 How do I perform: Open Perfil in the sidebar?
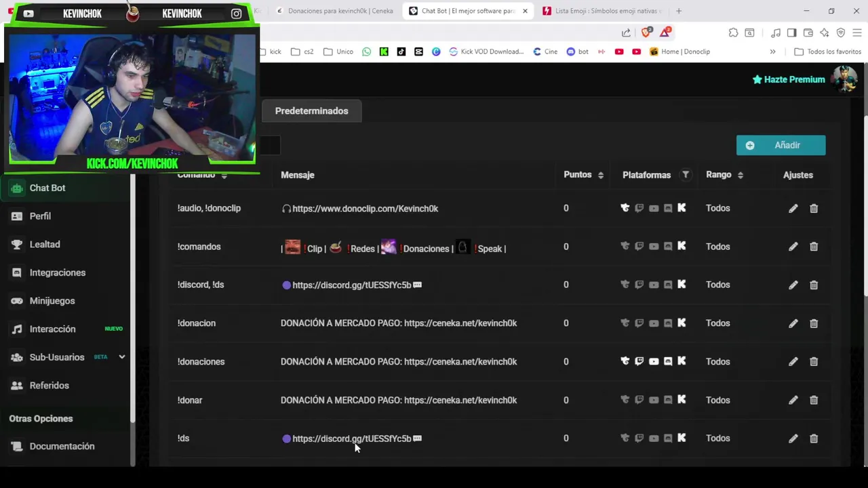pos(40,216)
